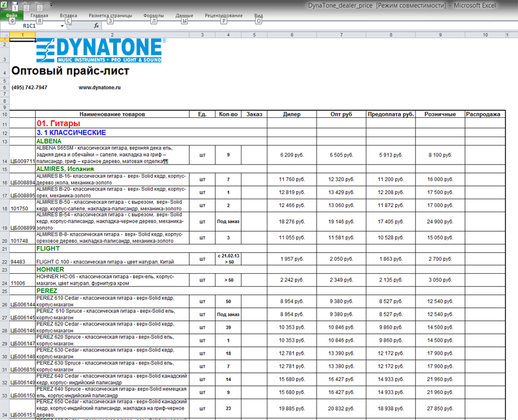518x420 pixels.
Task: Click the 6 209 руб. dealer price
Action: 292,155
